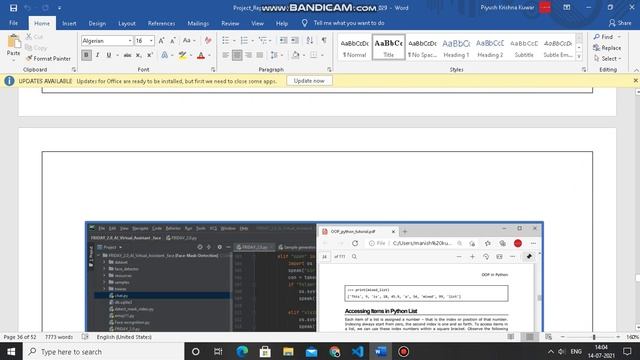Open the font size dropdown
This screenshot has height=360, width=640.
coord(151,41)
